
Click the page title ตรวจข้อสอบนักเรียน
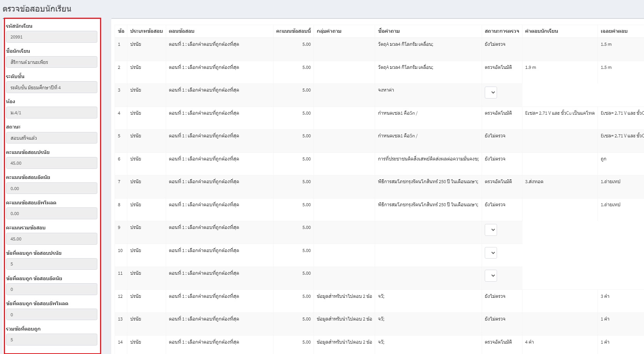37,8
